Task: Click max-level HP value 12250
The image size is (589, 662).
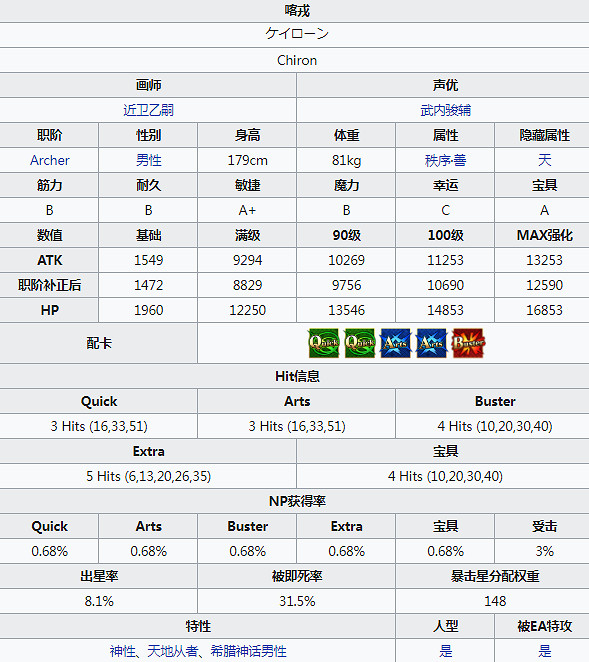Action: [x=247, y=310]
